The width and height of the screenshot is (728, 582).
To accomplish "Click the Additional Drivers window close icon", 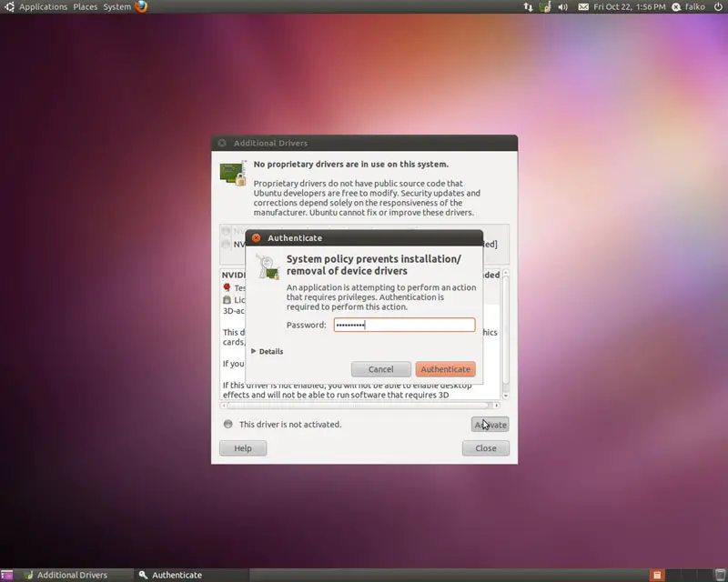I will pyautogui.click(x=222, y=143).
